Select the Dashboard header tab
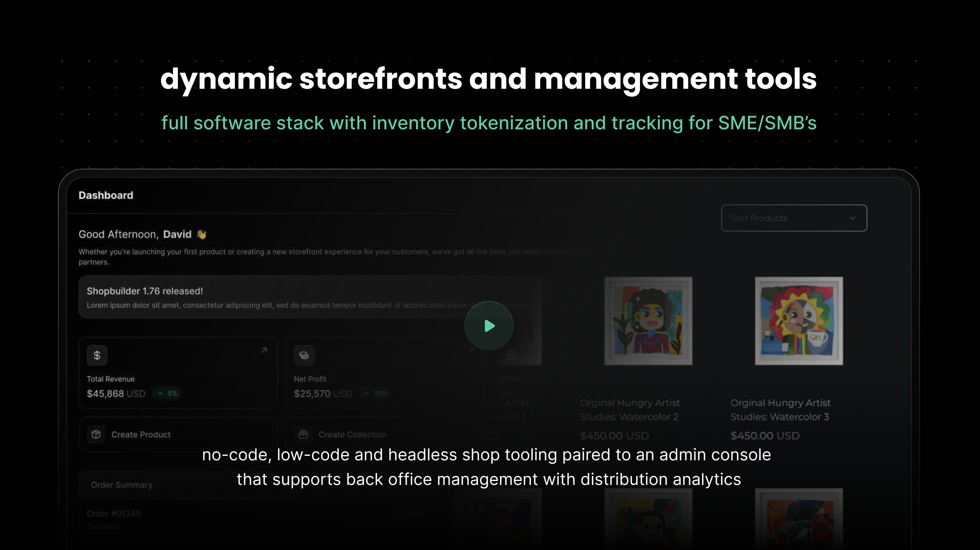 coord(106,196)
